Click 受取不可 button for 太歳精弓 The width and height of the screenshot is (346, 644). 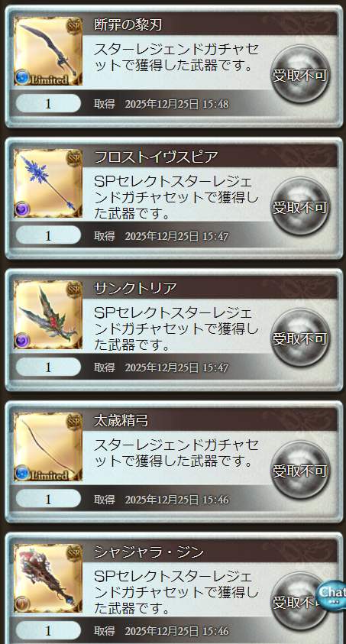tap(300, 470)
